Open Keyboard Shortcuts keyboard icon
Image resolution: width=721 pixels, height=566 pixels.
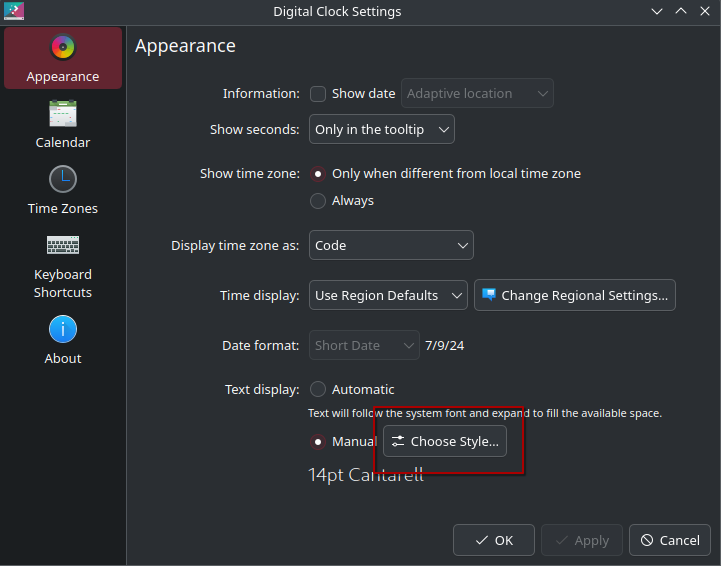point(63,245)
